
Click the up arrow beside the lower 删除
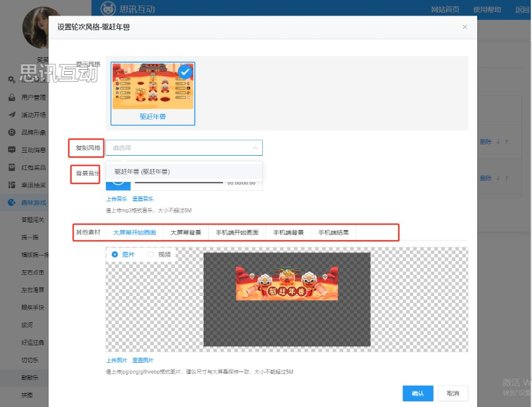(x=506, y=178)
